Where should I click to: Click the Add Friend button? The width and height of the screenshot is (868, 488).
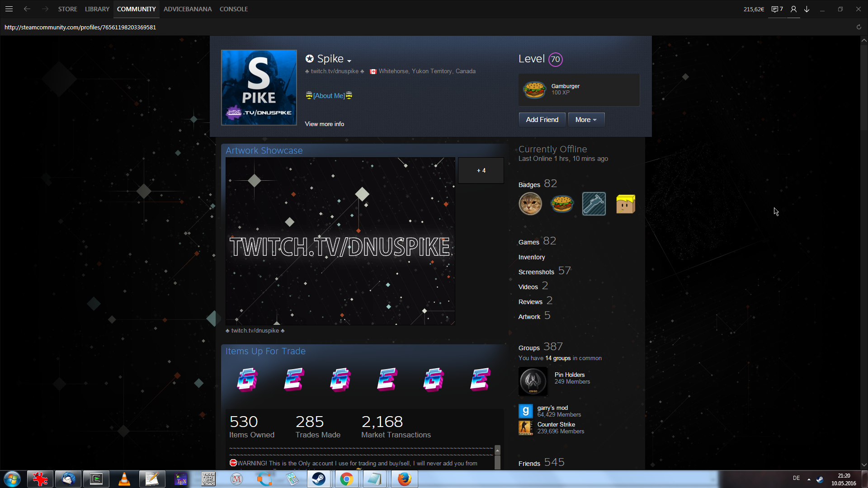[x=542, y=120]
